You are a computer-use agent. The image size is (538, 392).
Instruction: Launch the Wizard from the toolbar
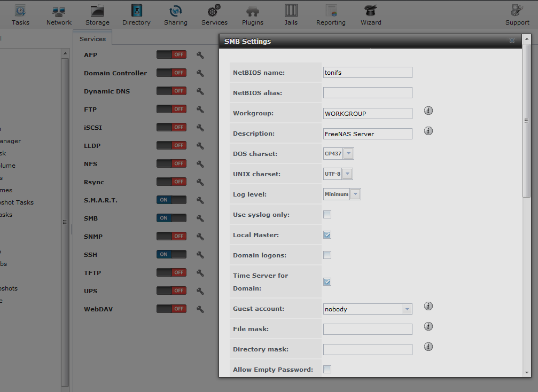(370, 14)
